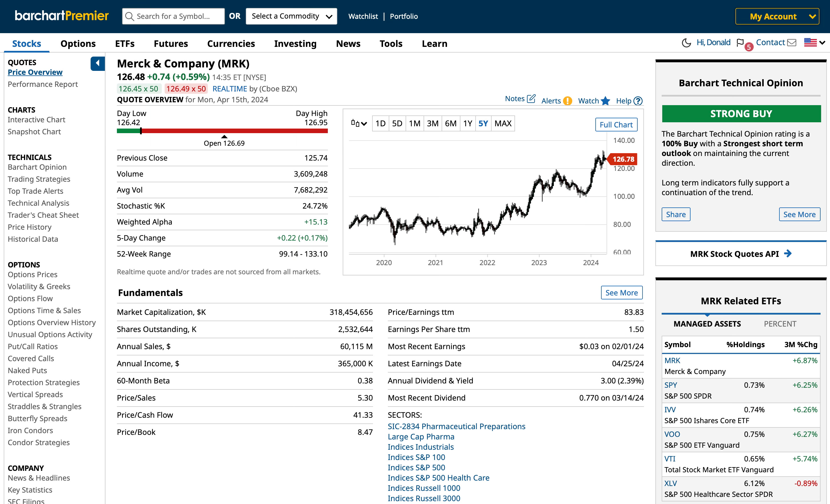
Task: Open the Portfolio link
Action: pos(404,16)
